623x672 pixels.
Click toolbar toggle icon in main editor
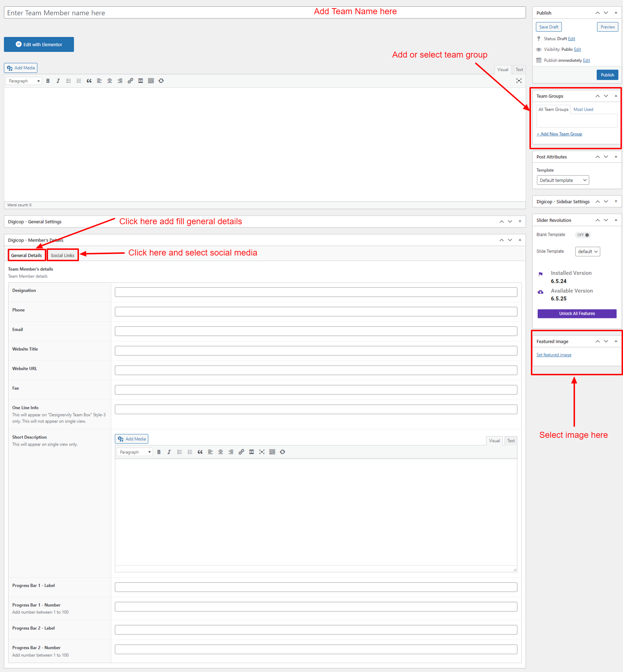(151, 81)
